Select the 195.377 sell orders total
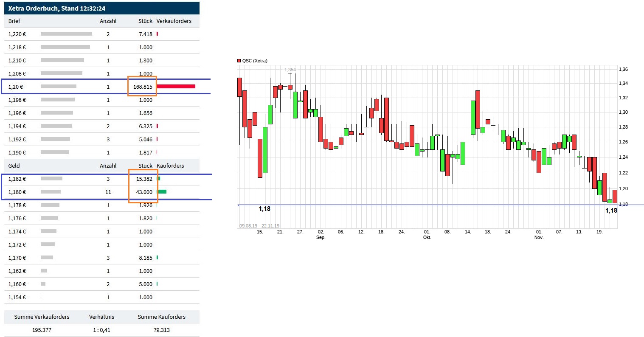644x337 pixels. click(42, 330)
